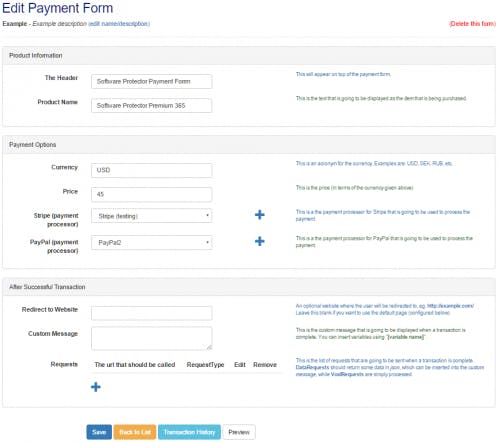Click VoidRequests term in help text
The width and height of the screenshot is (500, 443).
click(x=347, y=374)
